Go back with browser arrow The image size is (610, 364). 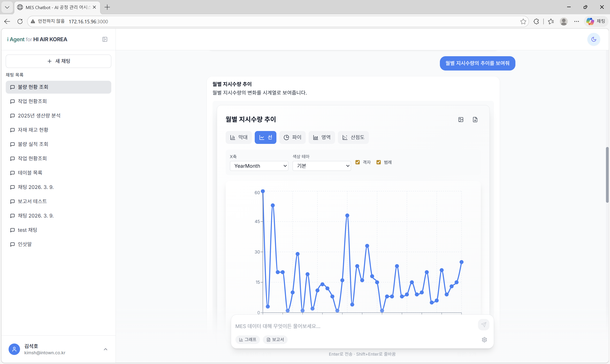tap(7, 21)
